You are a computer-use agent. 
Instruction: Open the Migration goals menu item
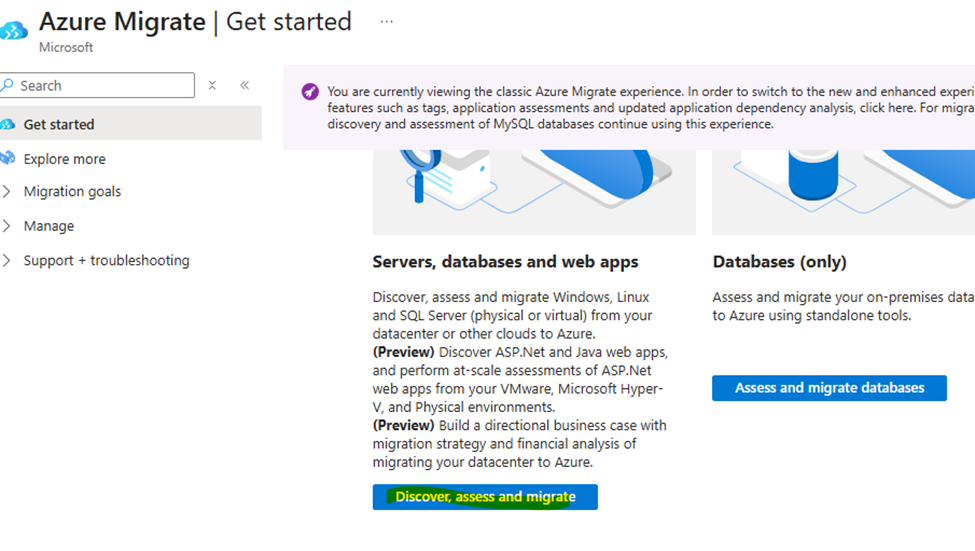click(72, 192)
